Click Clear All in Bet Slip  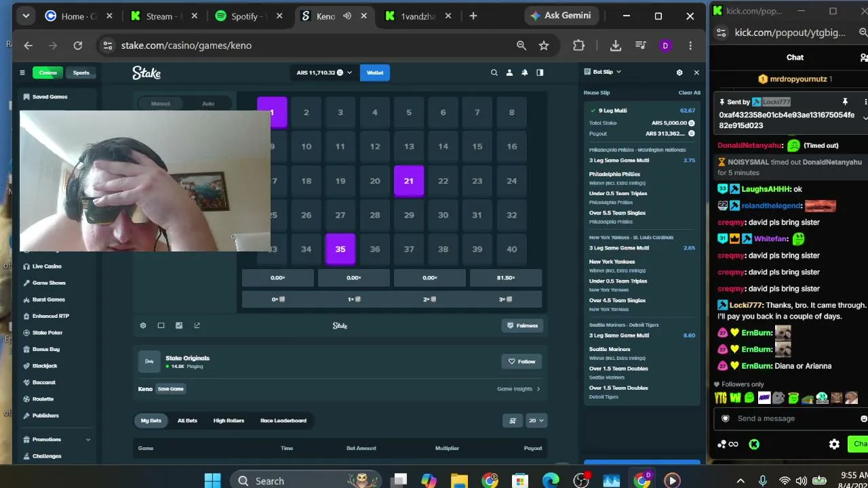click(x=689, y=93)
